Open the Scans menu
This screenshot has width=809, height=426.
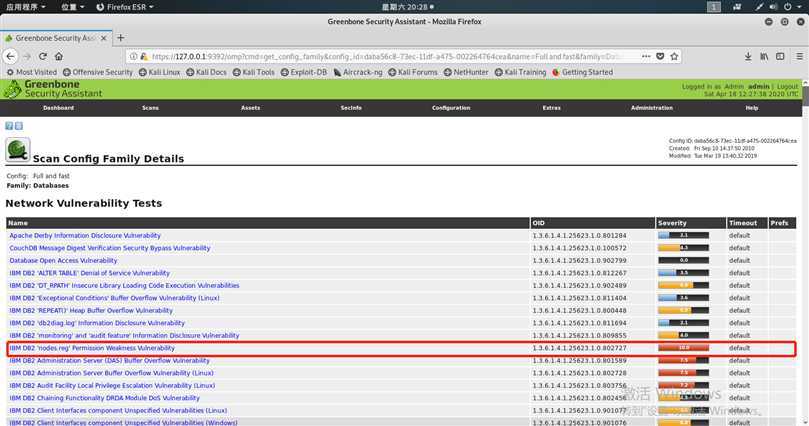pos(150,108)
